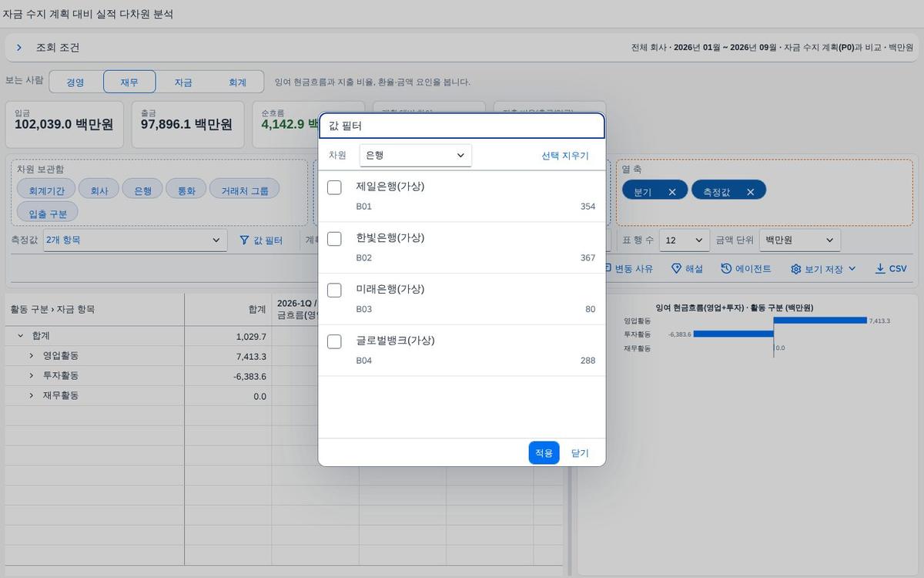Check the 한빛은행(가상) checkbox
The image size is (924, 578).
coord(334,239)
